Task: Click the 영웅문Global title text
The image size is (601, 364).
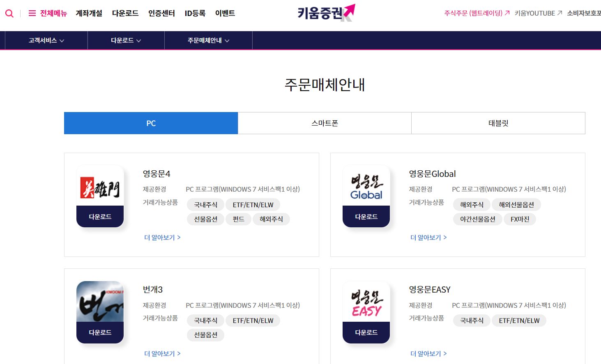Action: pos(432,174)
